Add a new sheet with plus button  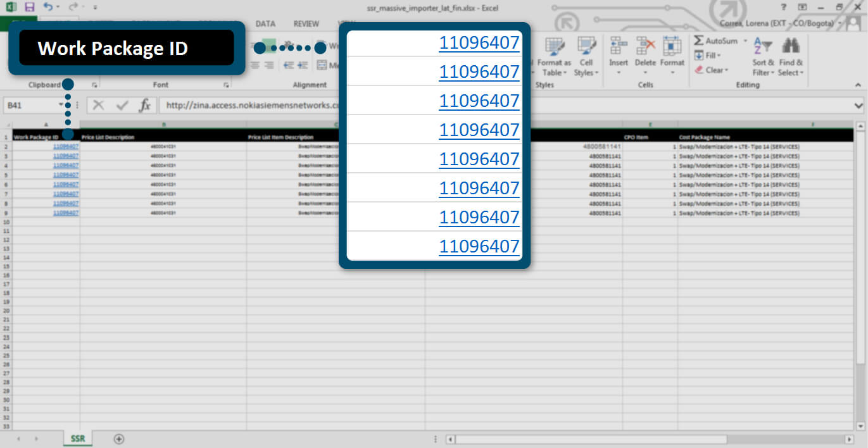(x=118, y=439)
